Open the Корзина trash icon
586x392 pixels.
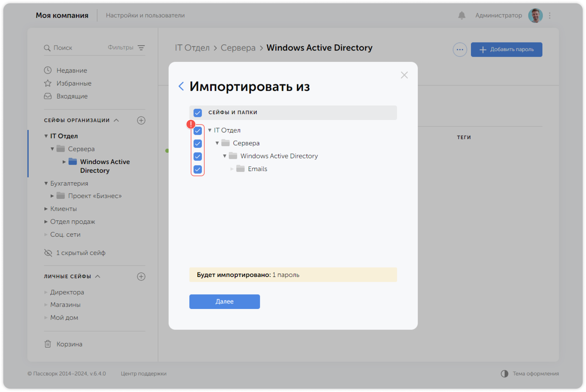click(48, 344)
